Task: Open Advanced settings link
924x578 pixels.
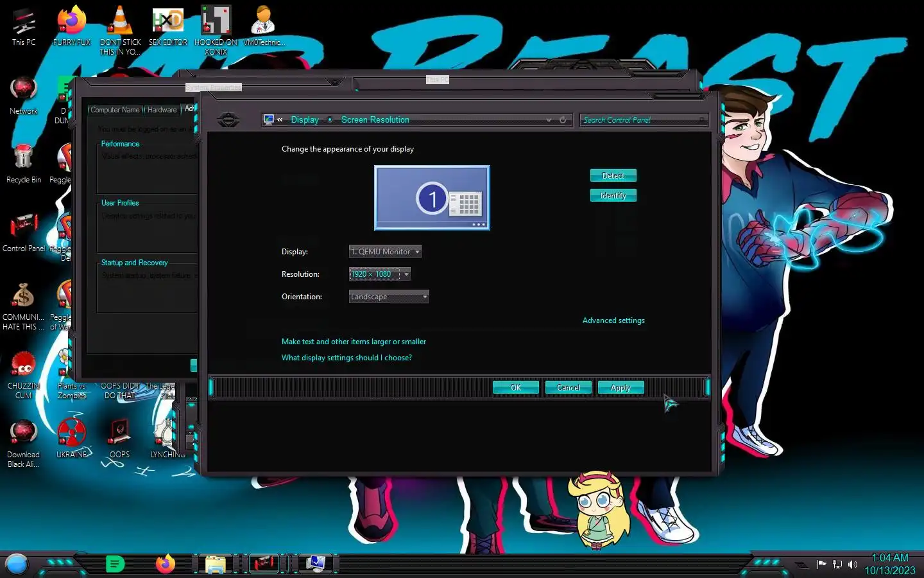Action: click(x=613, y=320)
